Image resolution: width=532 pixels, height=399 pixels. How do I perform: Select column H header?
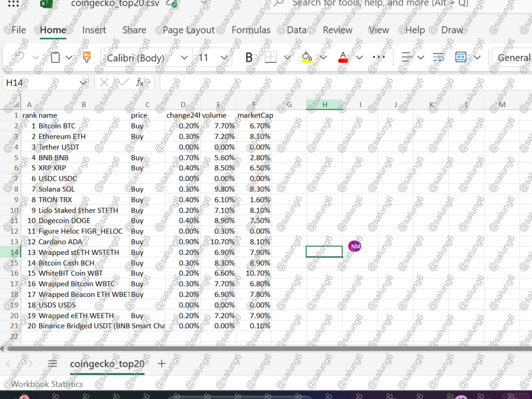[325, 104]
